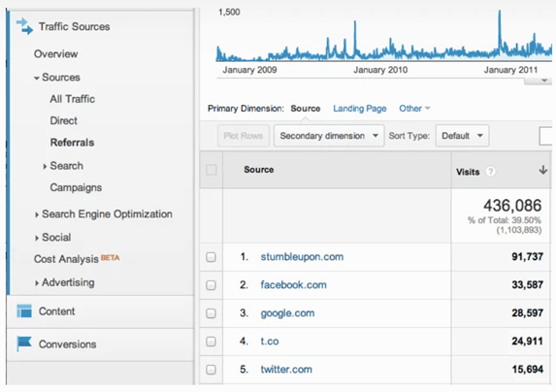Screen dimensions: 556x392
Task: Click the January 2009 chart label
Action: click(249, 70)
